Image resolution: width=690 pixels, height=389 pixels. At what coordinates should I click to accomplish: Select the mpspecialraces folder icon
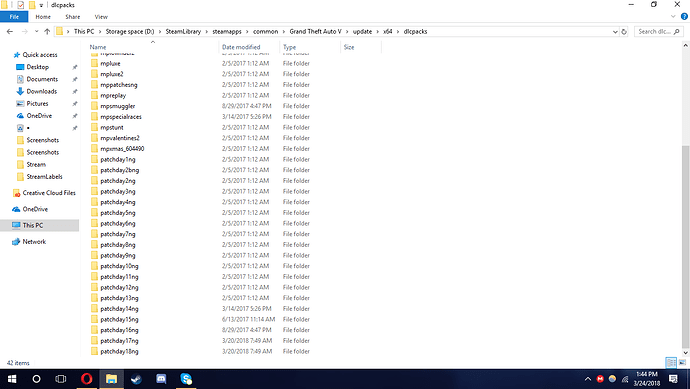tap(94, 117)
